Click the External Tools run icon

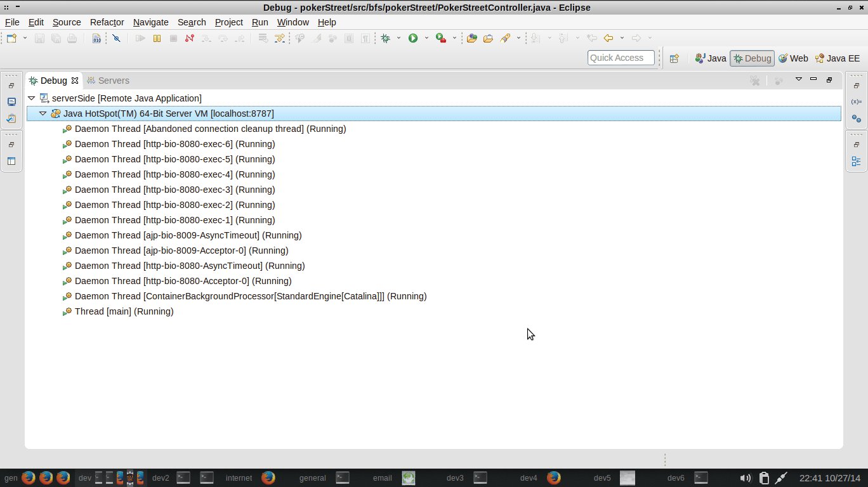click(440, 39)
